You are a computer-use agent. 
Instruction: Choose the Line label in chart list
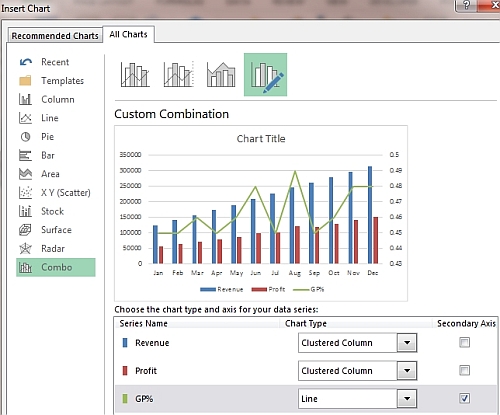50,118
